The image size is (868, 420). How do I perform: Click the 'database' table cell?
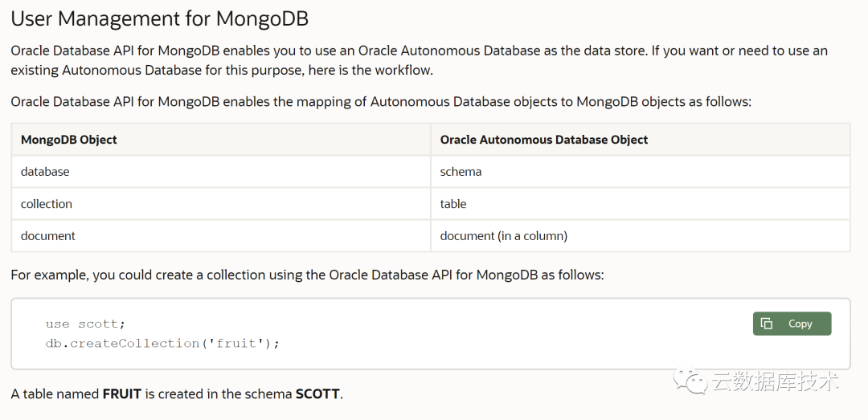point(45,172)
